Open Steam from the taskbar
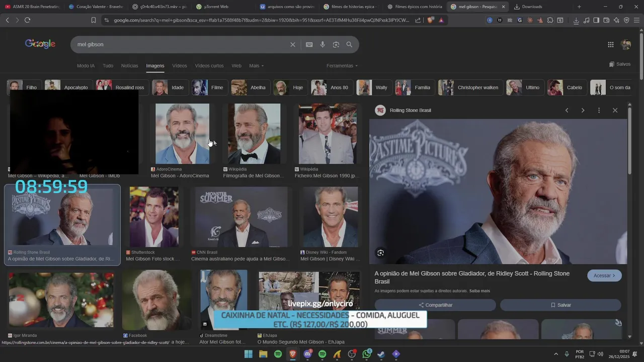 381,354
